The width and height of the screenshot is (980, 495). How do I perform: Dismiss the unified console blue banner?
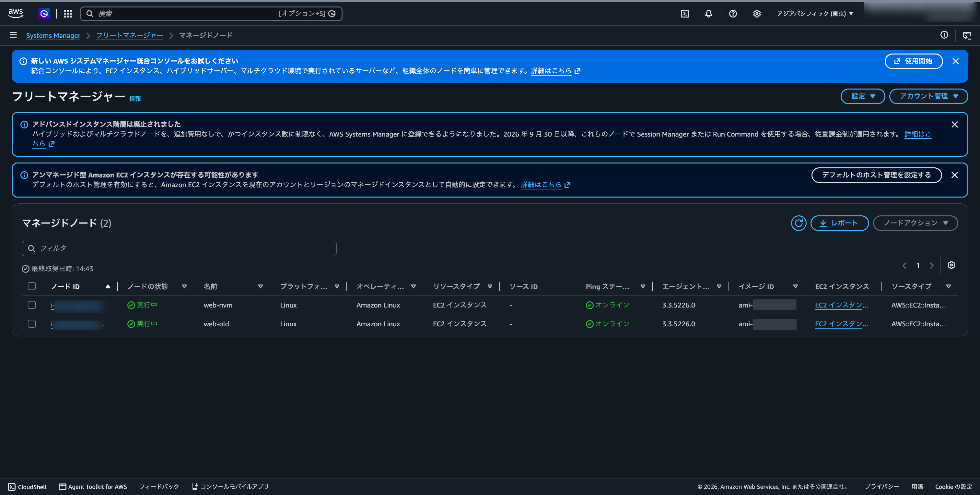(955, 61)
